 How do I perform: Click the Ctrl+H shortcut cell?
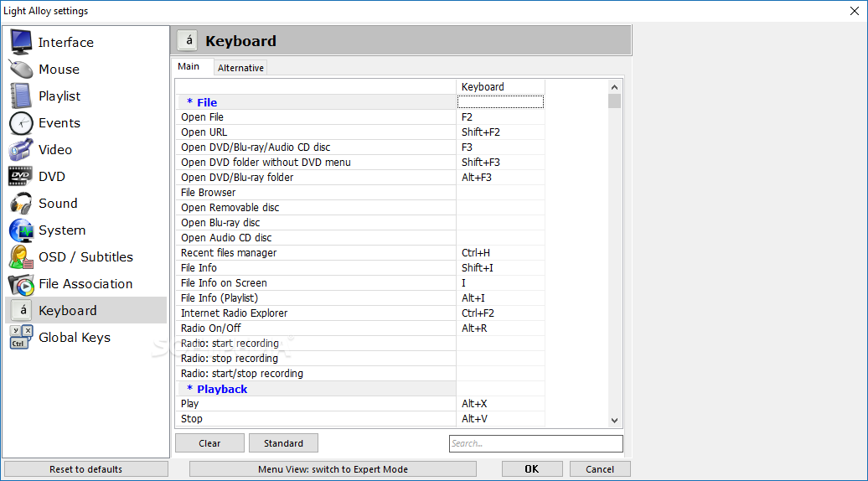pyautogui.click(x=500, y=252)
